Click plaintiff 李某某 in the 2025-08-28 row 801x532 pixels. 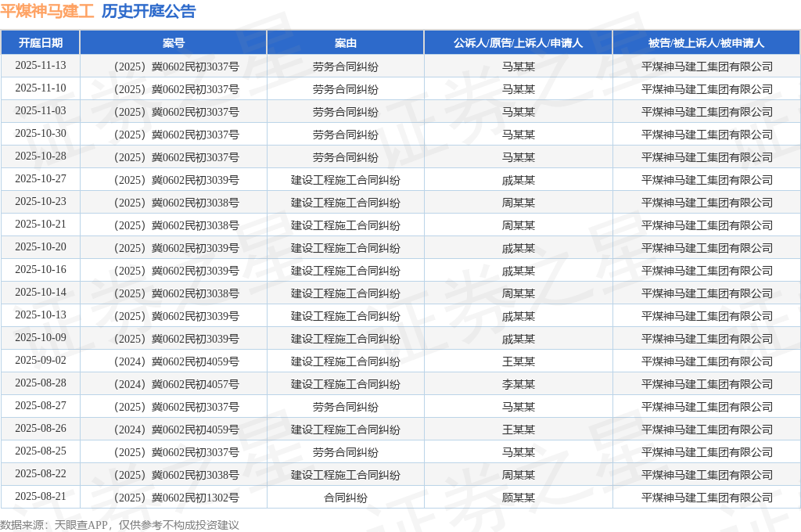click(519, 384)
